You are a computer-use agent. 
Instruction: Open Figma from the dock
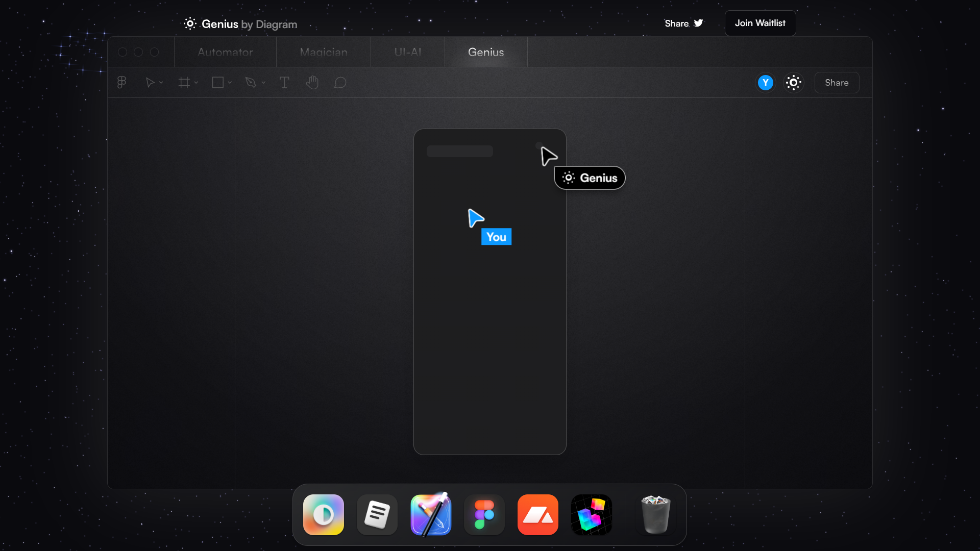[x=484, y=515]
